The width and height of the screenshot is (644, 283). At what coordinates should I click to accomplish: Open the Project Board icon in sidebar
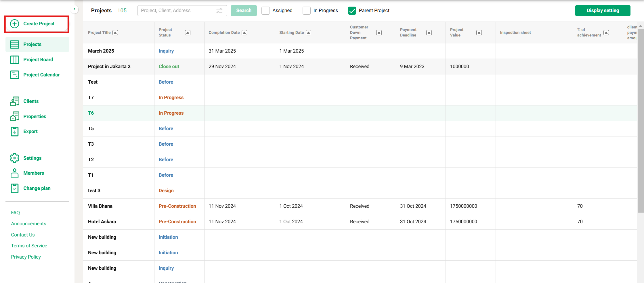15,59
